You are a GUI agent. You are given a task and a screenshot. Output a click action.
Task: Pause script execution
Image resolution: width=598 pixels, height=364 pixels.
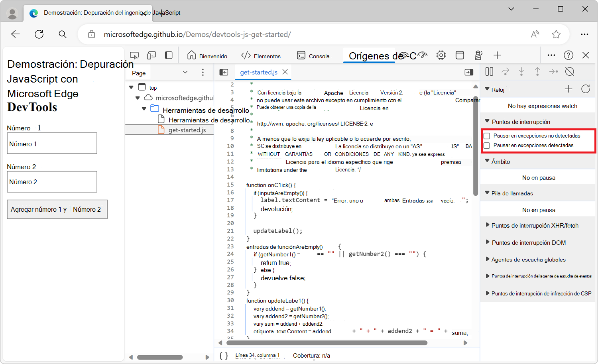pos(489,71)
